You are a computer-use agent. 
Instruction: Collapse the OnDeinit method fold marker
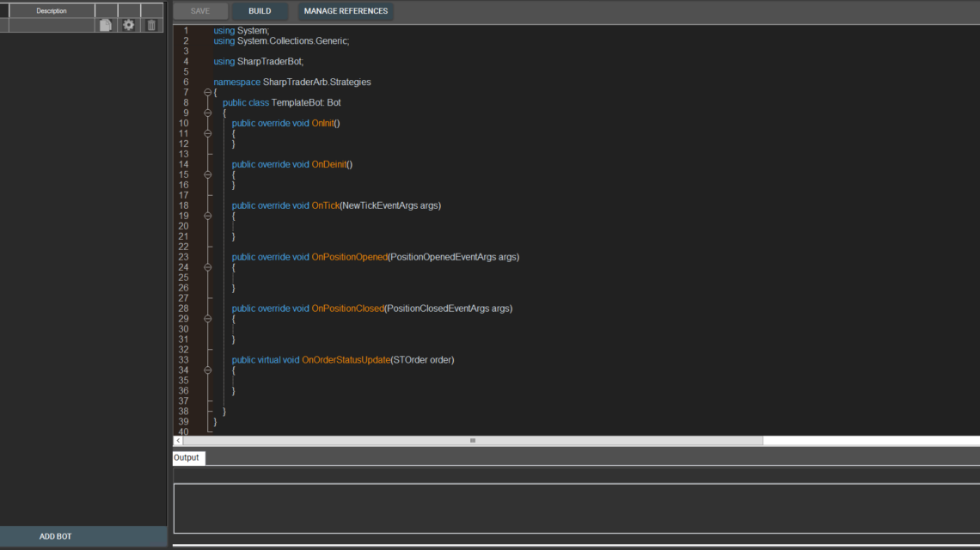(207, 174)
